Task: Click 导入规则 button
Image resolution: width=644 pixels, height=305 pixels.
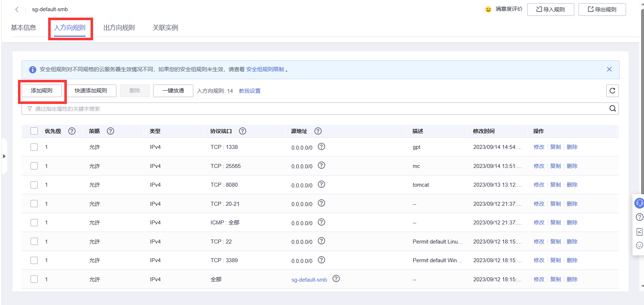Action: pos(551,9)
